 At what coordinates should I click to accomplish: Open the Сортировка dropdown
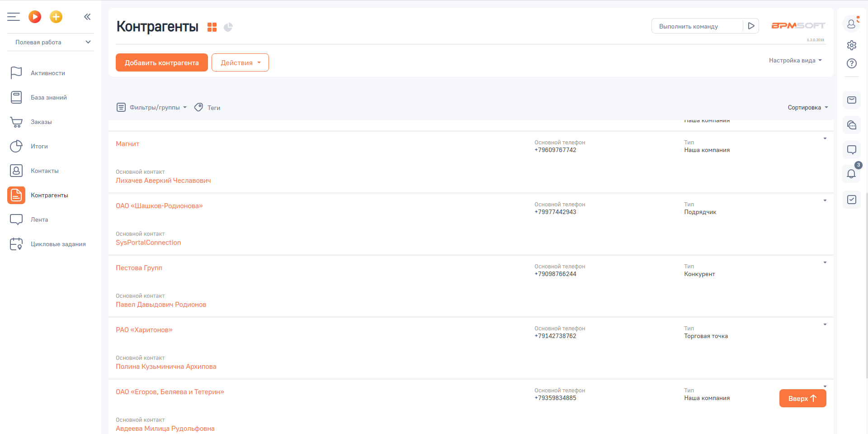808,107
